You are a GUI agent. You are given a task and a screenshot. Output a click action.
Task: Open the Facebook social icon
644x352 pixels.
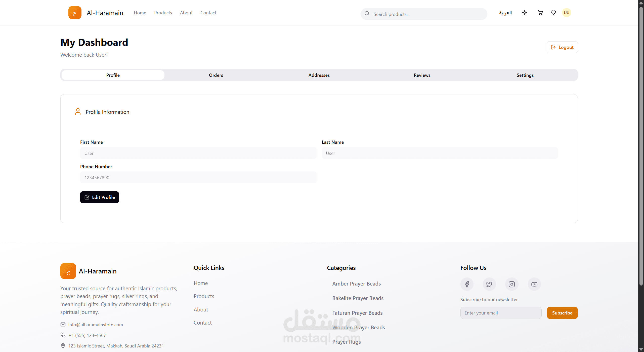(467, 284)
